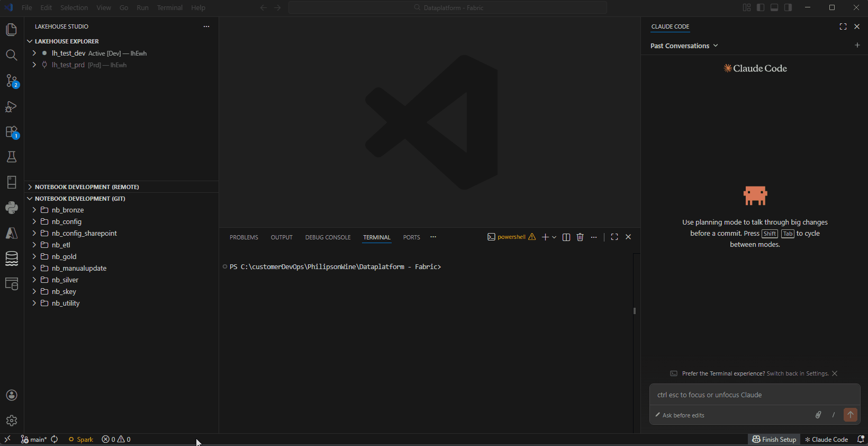Open the Extensions view
The height and width of the screenshot is (446, 868).
click(12, 132)
